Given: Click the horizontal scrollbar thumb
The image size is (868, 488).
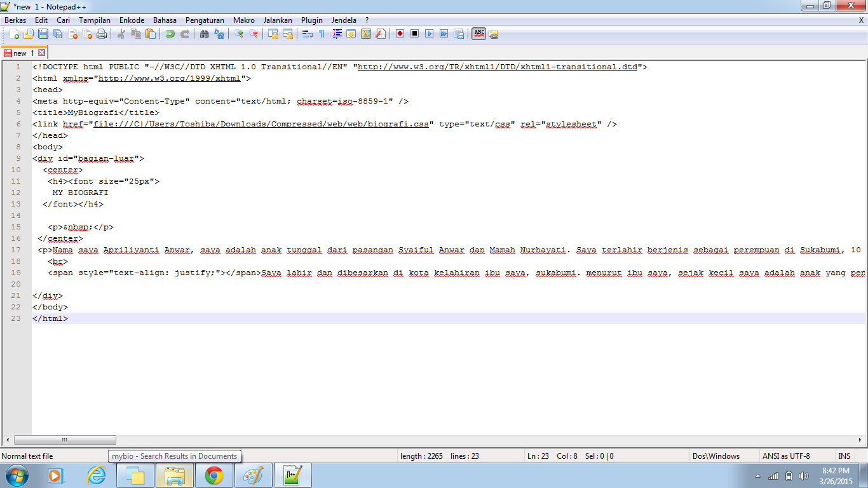Looking at the screenshot, I should pos(65,440).
